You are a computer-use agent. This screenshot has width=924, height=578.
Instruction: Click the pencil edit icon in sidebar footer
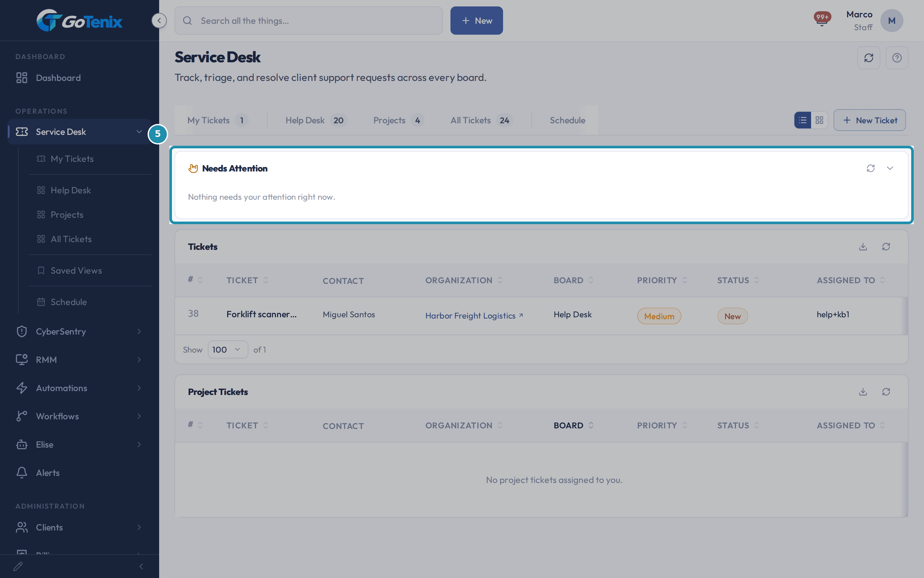click(x=18, y=566)
